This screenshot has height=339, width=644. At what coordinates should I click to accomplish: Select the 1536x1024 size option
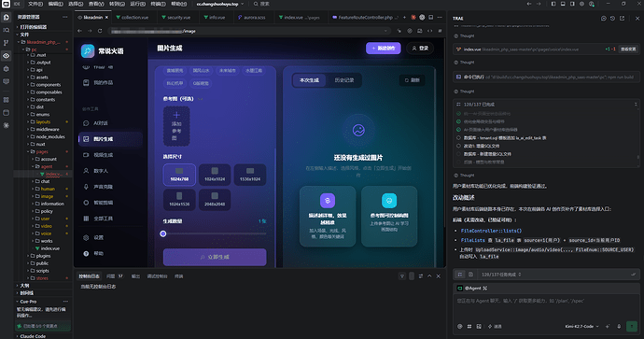(x=250, y=175)
